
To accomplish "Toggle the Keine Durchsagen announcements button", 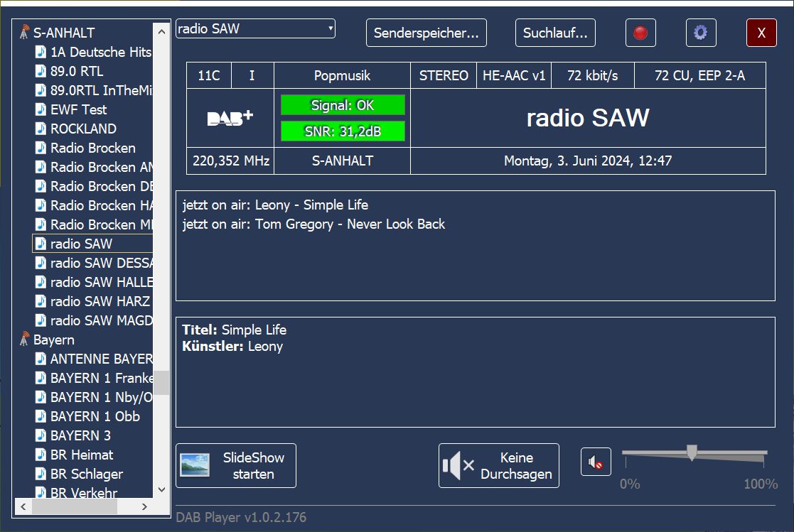I will click(x=498, y=466).
